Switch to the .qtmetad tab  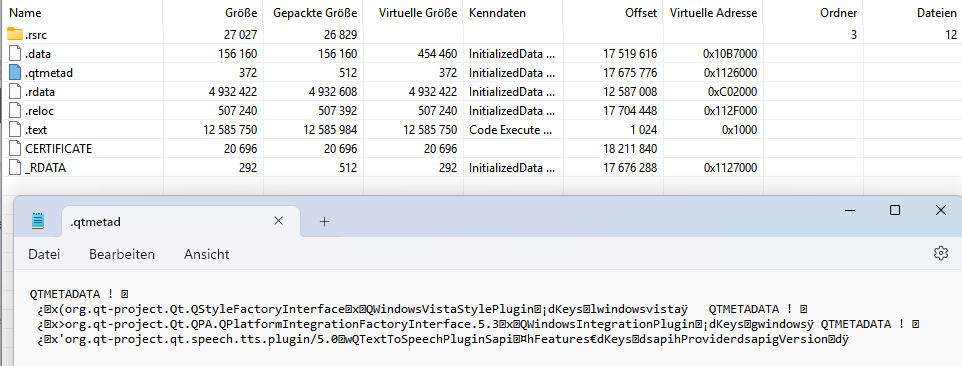coord(166,222)
